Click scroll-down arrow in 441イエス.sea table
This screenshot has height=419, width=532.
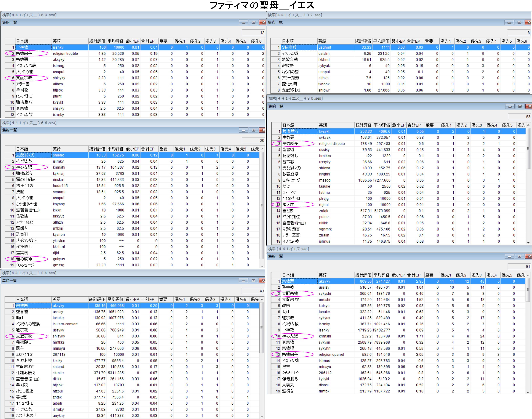coord(528,393)
